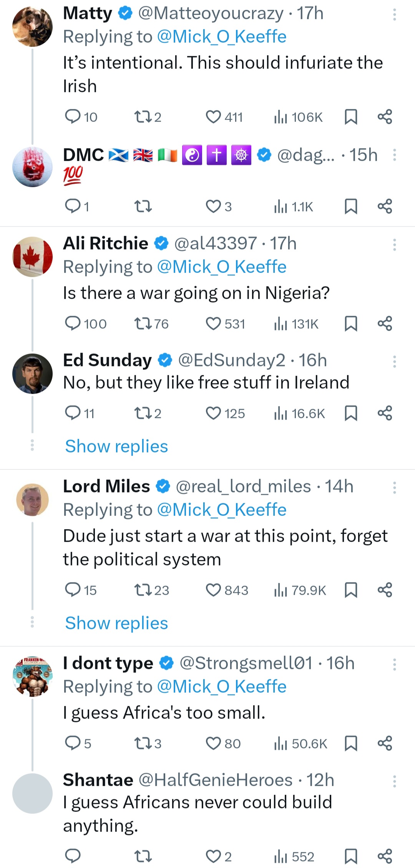Show replies under Lord Miles's tweet
Image resolution: width=415 pixels, height=868 pixels.
pyautogui.click(x=116, y=623)
